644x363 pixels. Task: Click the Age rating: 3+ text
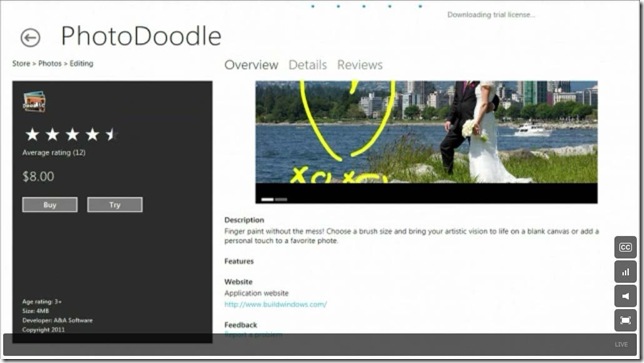(42, 301)
